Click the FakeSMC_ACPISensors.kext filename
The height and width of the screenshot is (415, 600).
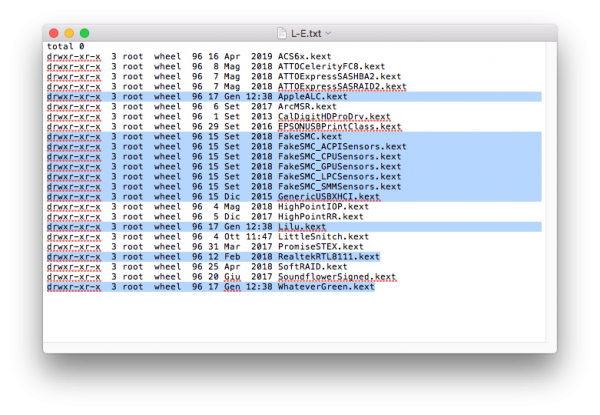(342, 146)
